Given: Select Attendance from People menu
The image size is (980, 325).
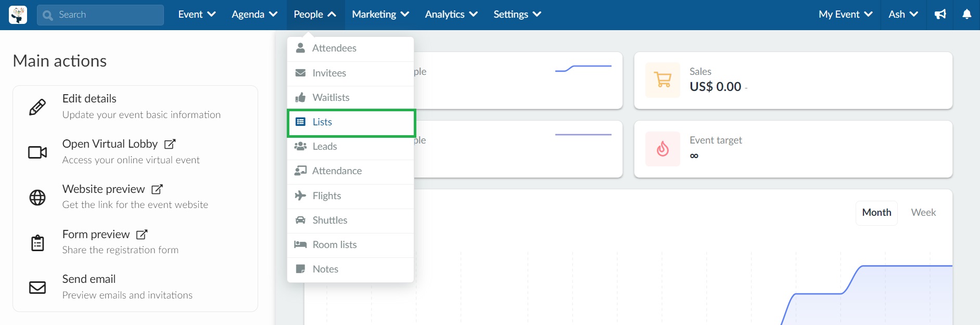Looking at the screenshot, I should coord(350,171).
